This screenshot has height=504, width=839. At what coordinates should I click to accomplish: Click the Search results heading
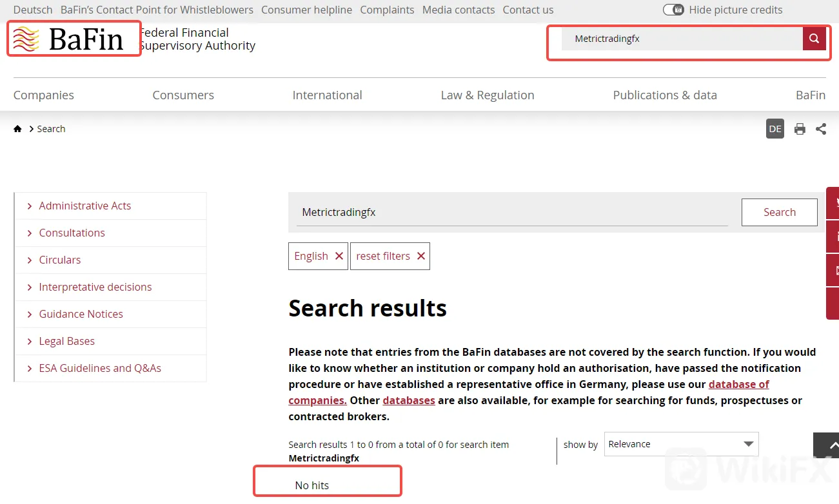[x=368, y=308]
